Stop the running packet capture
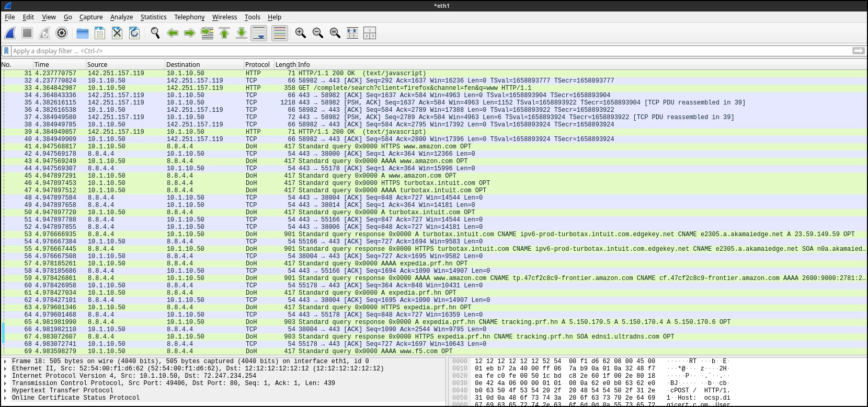 pos(27,33)
